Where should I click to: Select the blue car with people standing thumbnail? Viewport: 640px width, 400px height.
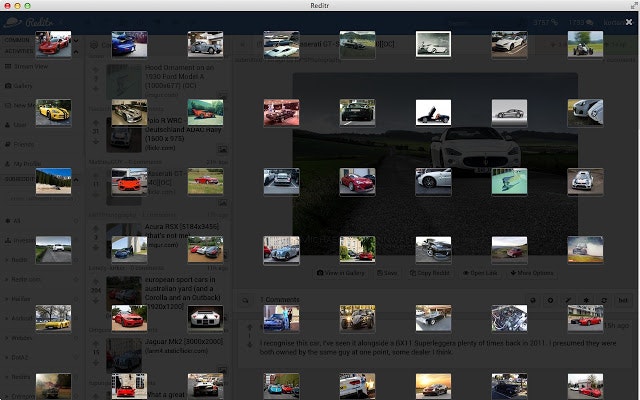tap(281, 318)
